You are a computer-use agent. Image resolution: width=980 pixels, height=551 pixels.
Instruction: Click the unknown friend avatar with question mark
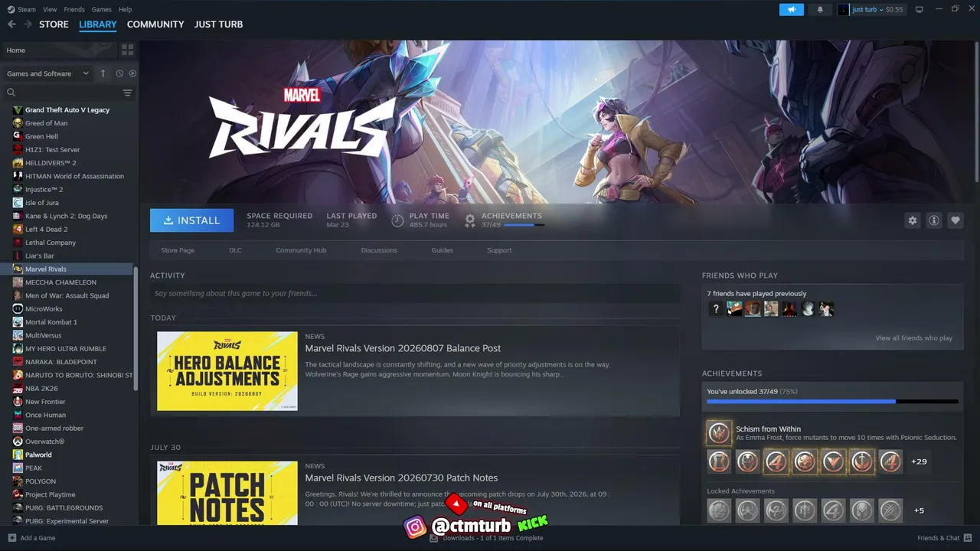[x=716, y=309]
